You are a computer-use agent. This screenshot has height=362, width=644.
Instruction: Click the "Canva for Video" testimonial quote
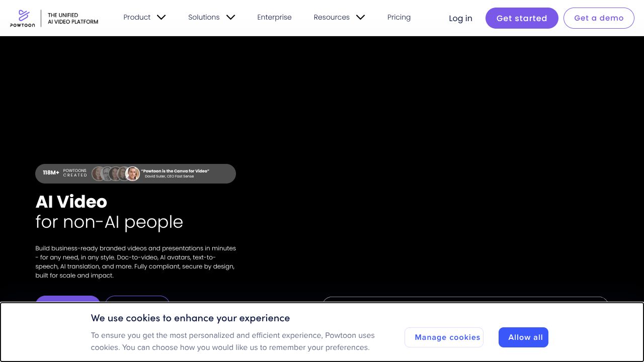tap(175, 171)
